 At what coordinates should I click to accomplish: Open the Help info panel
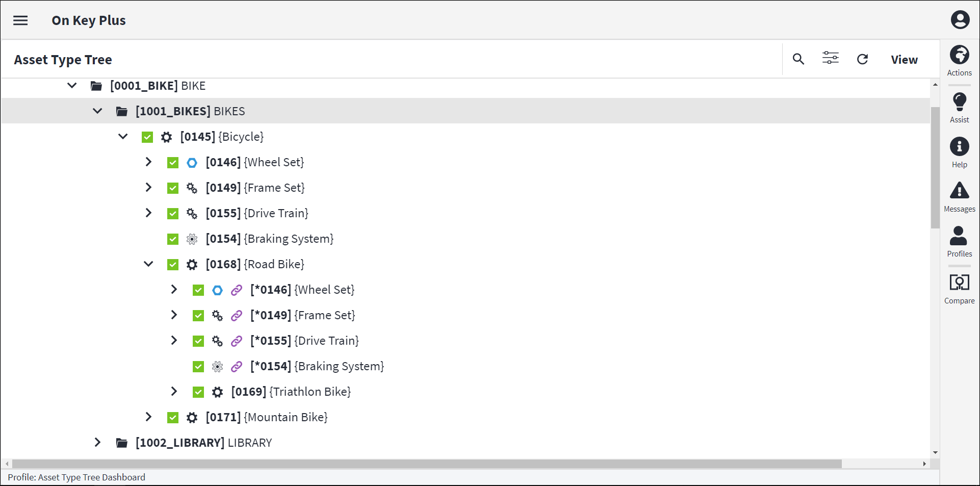coord(960,152)
